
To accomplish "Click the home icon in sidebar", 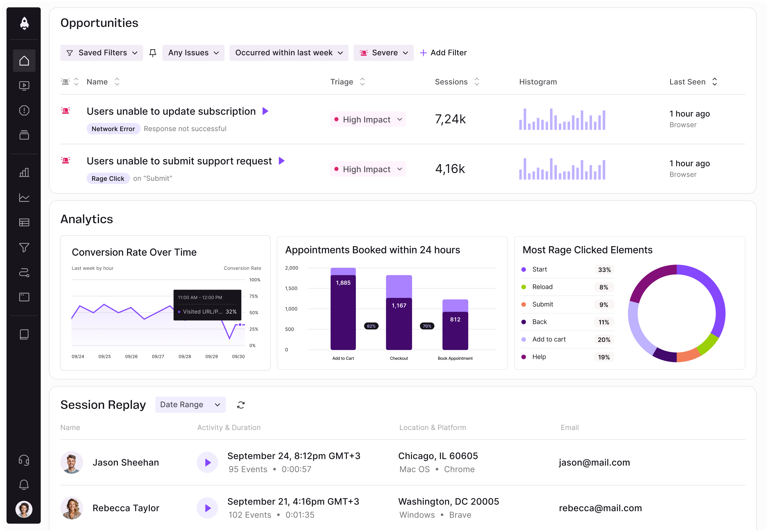I will (x=24, y=61).
